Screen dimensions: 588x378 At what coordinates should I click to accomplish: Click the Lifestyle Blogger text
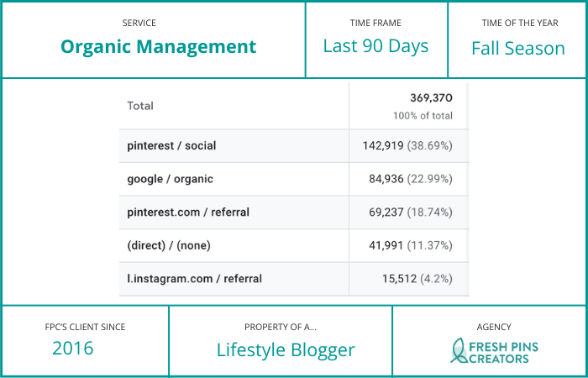point(286,349)
